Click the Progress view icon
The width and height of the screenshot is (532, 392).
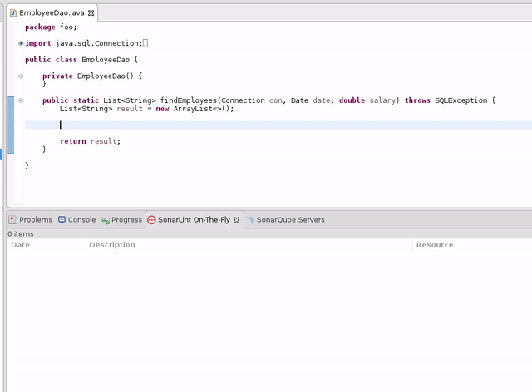(x=106, y=220)
